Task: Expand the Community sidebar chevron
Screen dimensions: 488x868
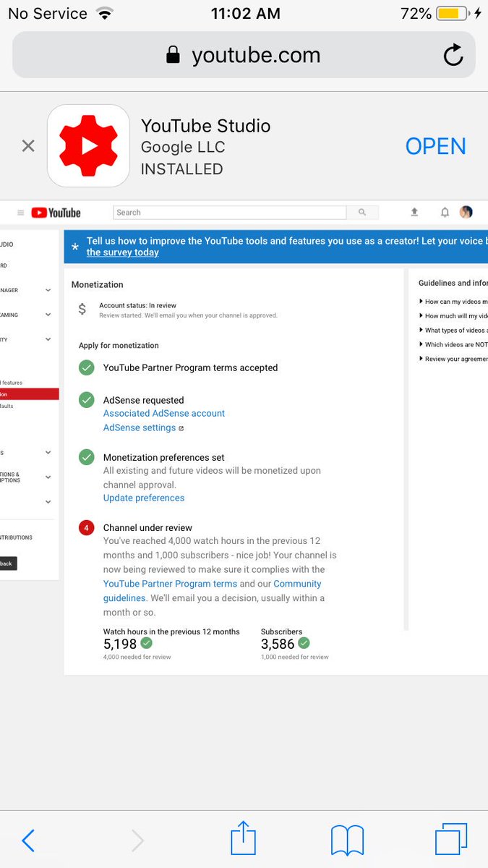Action: (x=48, y=339)
